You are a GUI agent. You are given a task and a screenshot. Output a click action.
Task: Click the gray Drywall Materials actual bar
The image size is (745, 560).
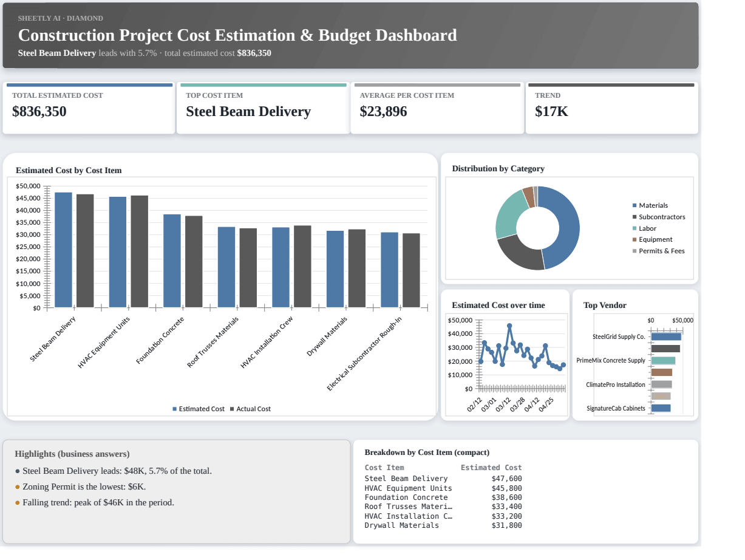(357, 268)
